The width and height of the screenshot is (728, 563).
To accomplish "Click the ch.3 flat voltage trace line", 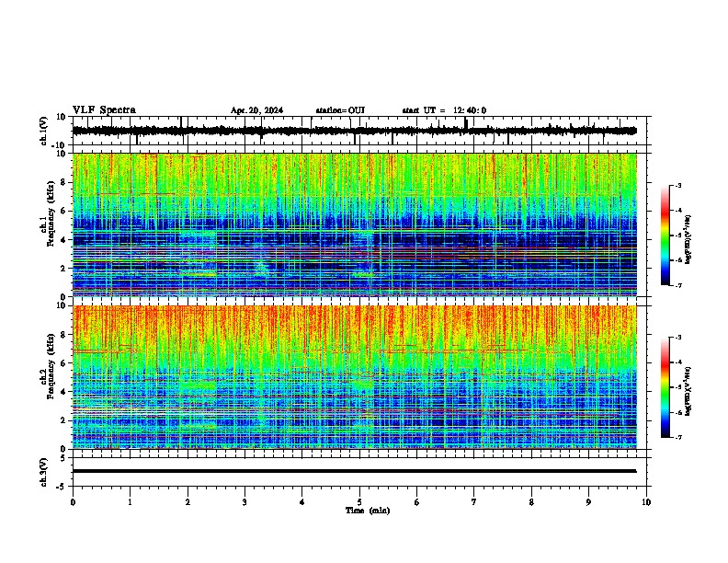I will (354, 471).
